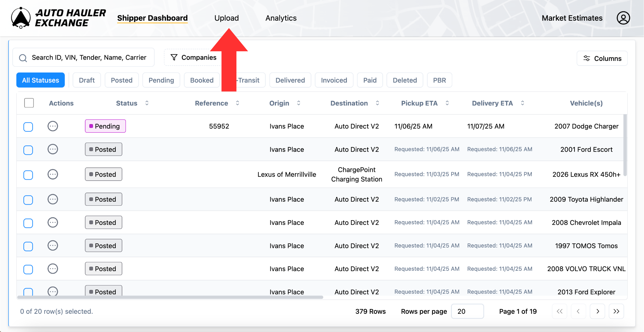This screenshot has height=332, width=644.
Task: Check the 2001 Ford Escort row
Action: [28, 150]
